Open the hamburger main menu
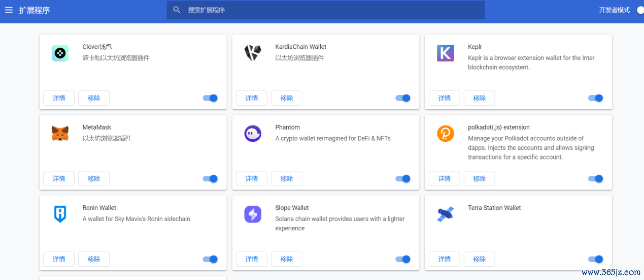Image resolution: width=644 pixels, height=280 pixels. (x=9, y=10)
